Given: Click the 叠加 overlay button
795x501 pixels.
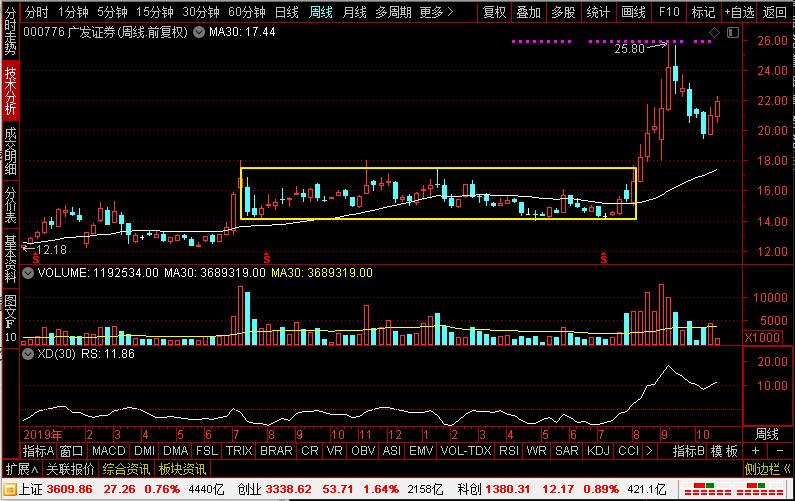Looking at the screenshot, I should [x=529, y=12].
